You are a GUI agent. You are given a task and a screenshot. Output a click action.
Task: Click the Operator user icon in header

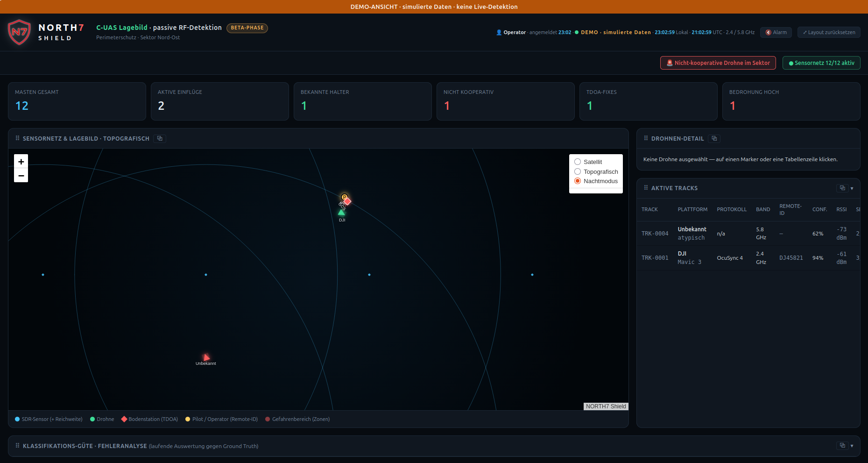click(x=499, y=32)
